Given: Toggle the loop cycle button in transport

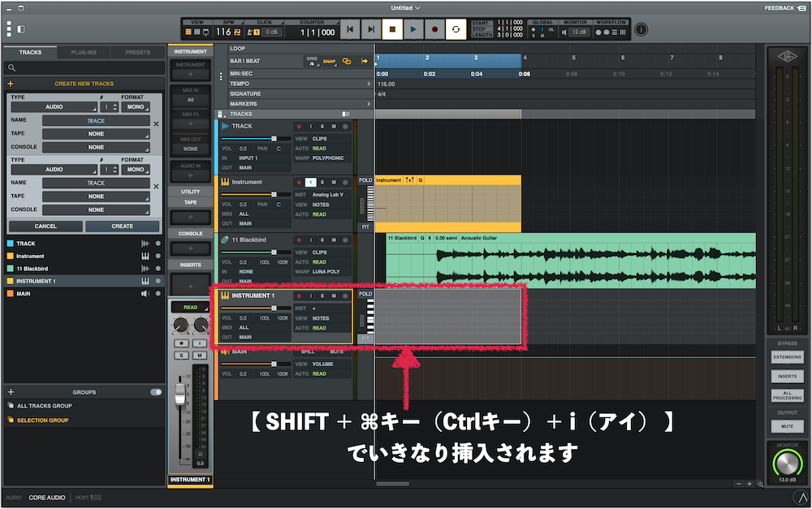Looking at the screenshot, I should pos(456,30).
